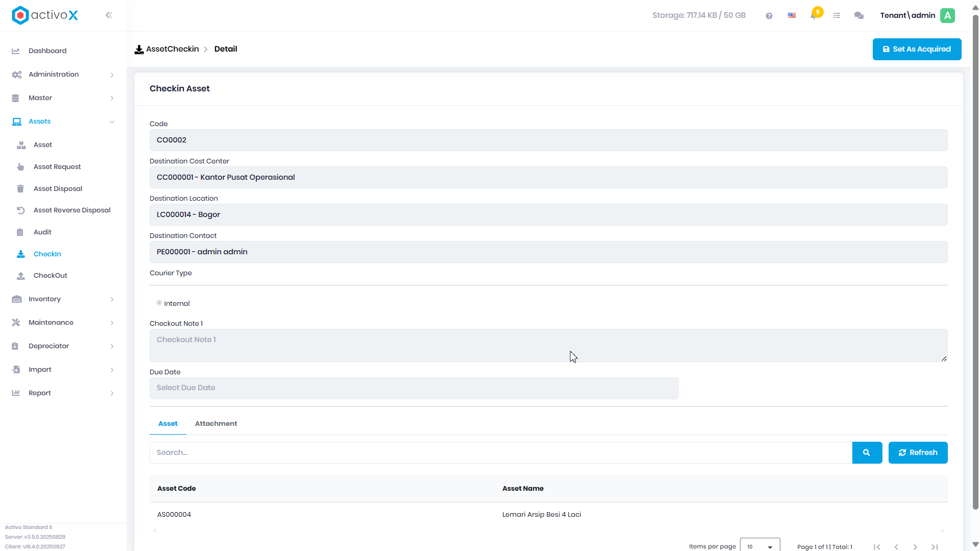Expand the Report menu chevron
The height and width of the screenshot is (551, 980).
(x=112, y=394)
